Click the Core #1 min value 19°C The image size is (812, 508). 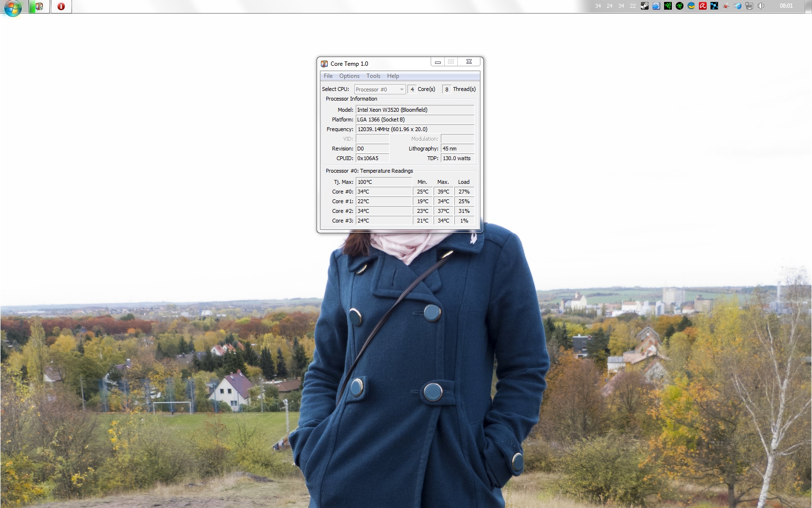point(422,201)
